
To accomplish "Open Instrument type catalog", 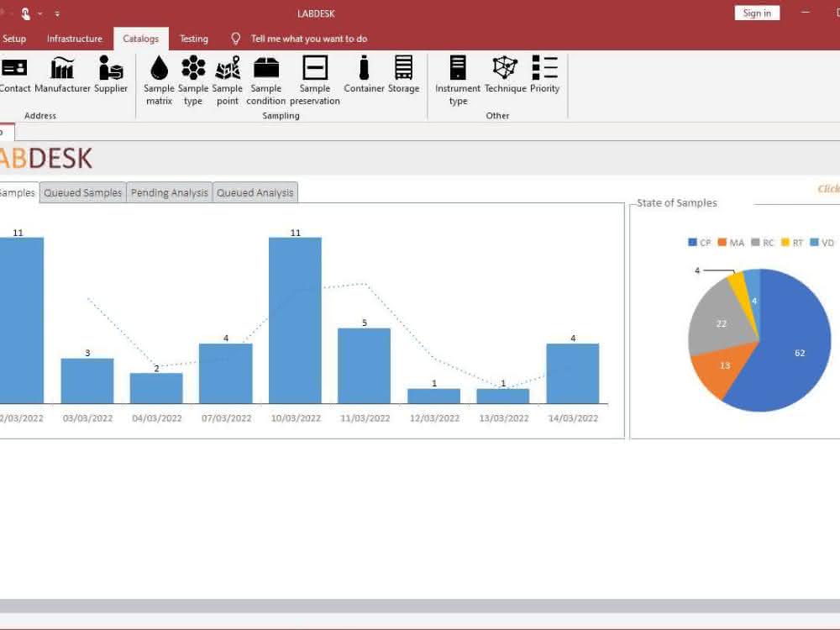I will pyautogui.click(x=458, y=81).
